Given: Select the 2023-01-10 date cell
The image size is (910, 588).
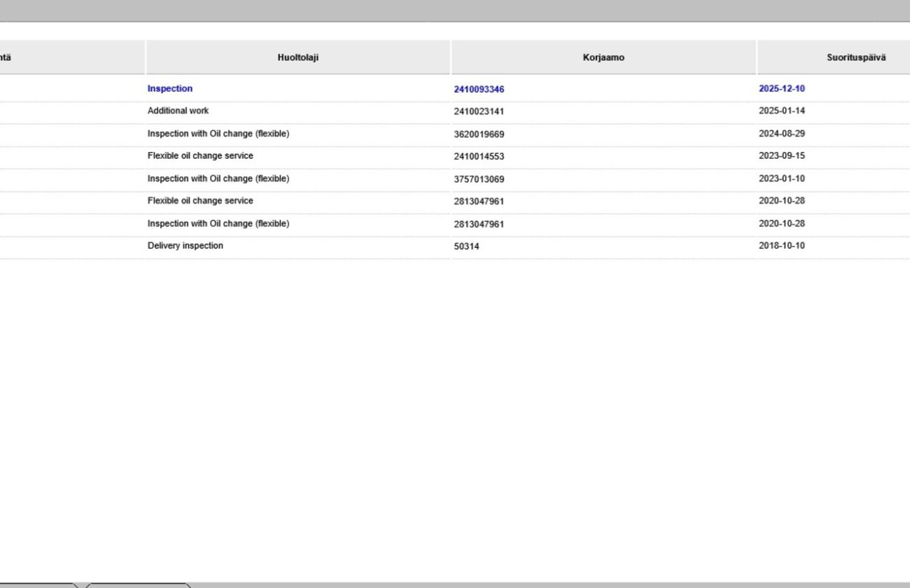Looking at the screenshot, I should pyautogui.click(x=781, y=178).
